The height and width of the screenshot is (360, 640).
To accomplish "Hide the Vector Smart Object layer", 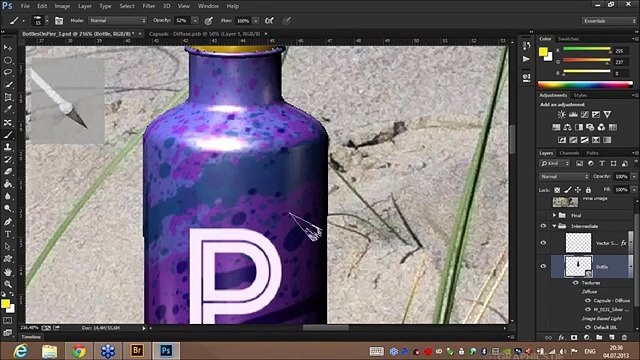I will point(543,243).
